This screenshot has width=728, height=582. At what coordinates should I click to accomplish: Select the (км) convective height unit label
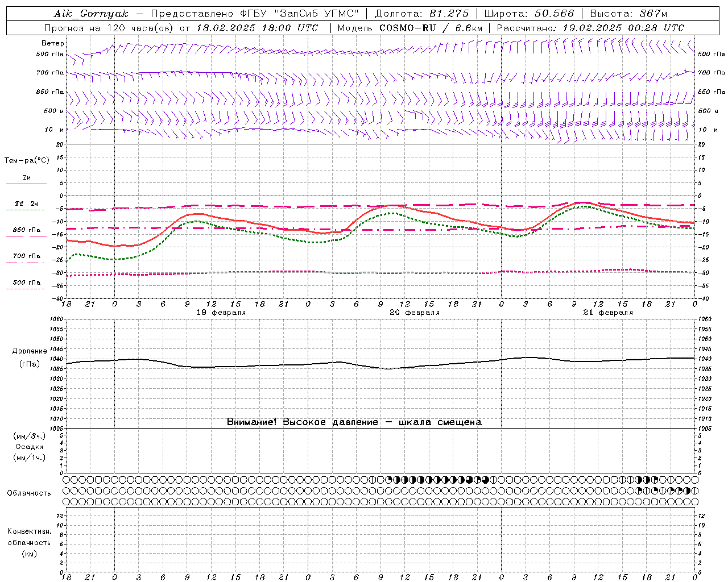(x=29, y=554)
